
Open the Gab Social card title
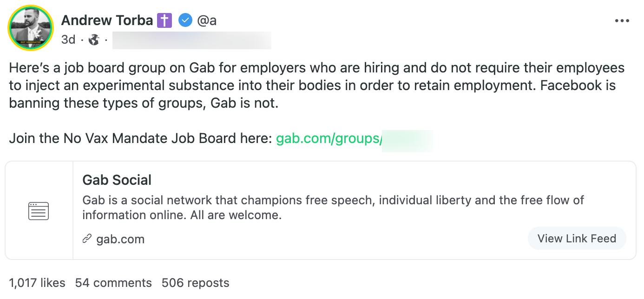coord(117,180)
